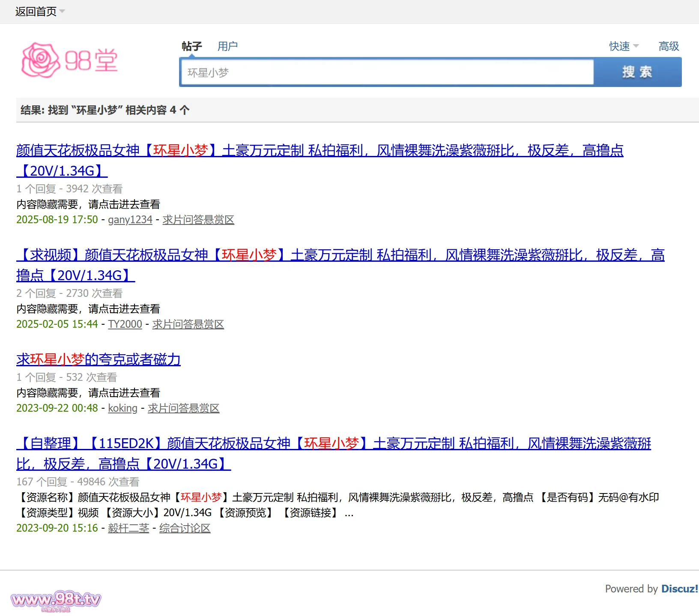Click the Discuz! link in footer
The height and width of the screenshot is (616, 699).
tap(679, 589)
